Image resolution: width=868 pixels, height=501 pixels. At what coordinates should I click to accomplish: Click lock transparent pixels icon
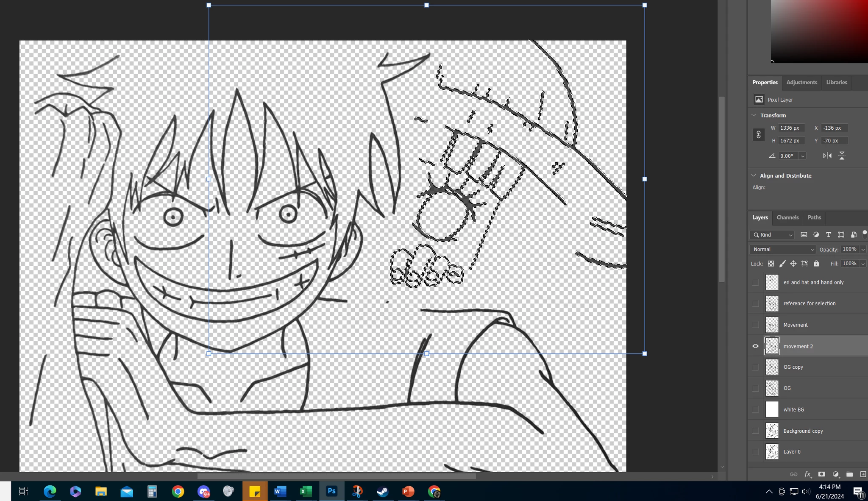[771, 264]
